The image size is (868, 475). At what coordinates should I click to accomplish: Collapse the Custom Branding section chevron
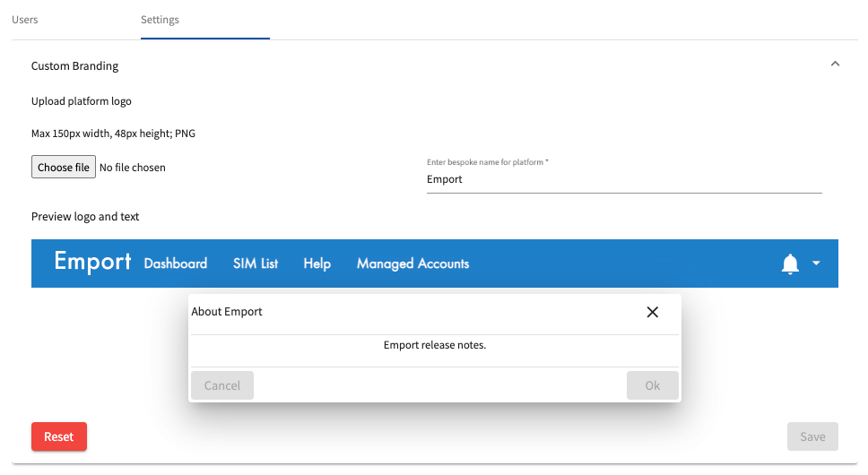[x=835, y=65]
